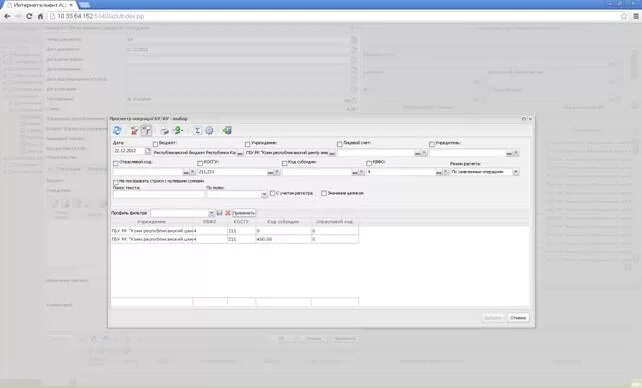
Task: Open the Профиль фильтра dropdown
Action: tap(211, 213)
